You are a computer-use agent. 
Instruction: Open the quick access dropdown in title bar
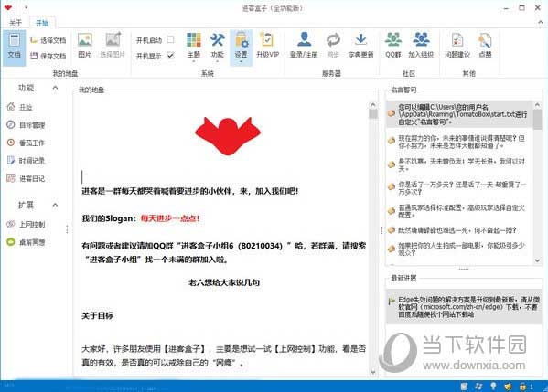[27, 7]
